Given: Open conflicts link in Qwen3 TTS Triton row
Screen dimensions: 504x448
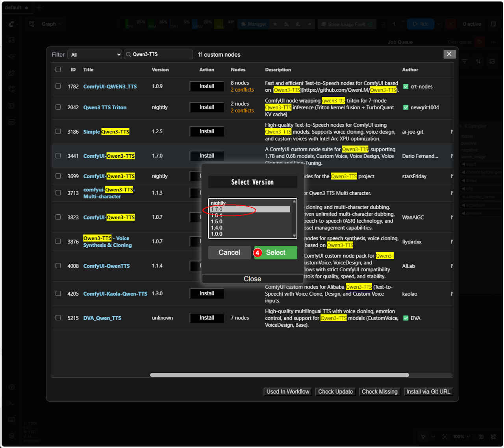Looking at the screenshot, I should (x=242, y=111).
